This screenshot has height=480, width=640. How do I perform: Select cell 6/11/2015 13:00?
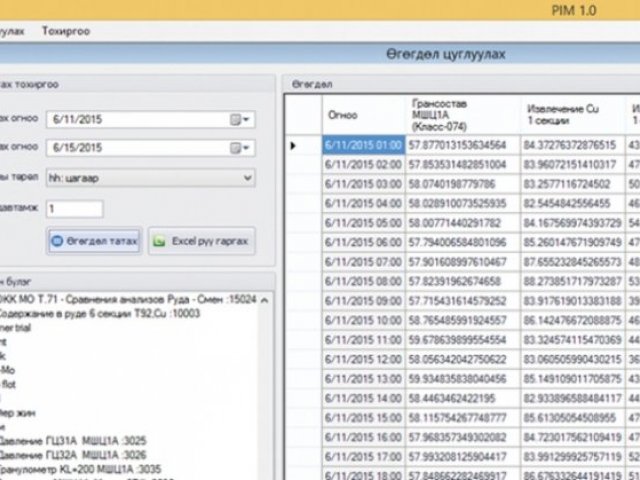364,379
